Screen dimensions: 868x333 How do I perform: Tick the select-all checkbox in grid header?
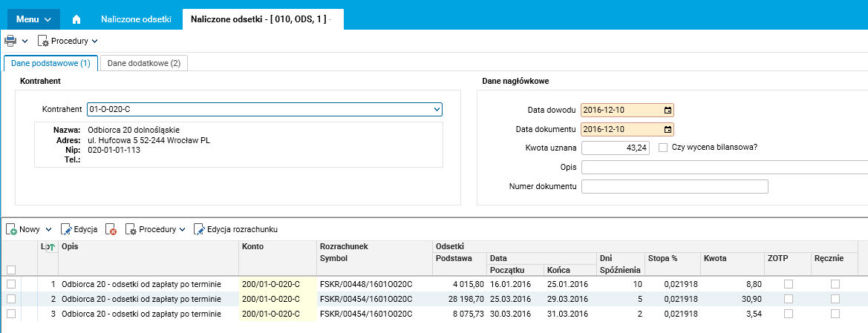pyautogui.click(x=11, y=269)
